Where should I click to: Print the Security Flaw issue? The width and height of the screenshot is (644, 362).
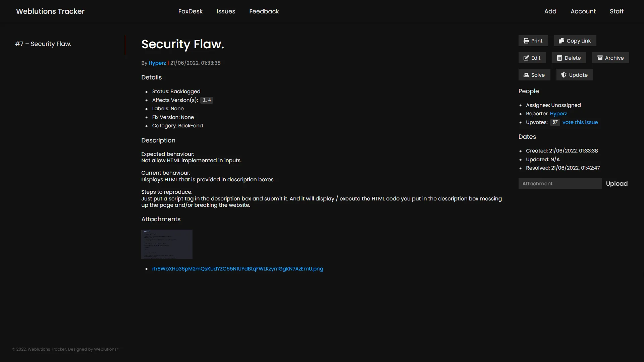[x=533, y=41]
